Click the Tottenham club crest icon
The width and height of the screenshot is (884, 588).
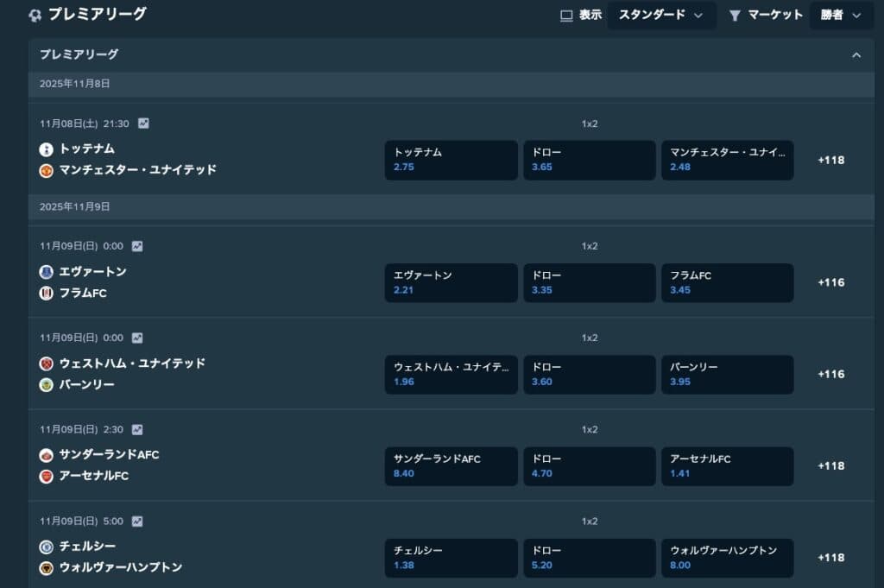[x=47, y=149]
